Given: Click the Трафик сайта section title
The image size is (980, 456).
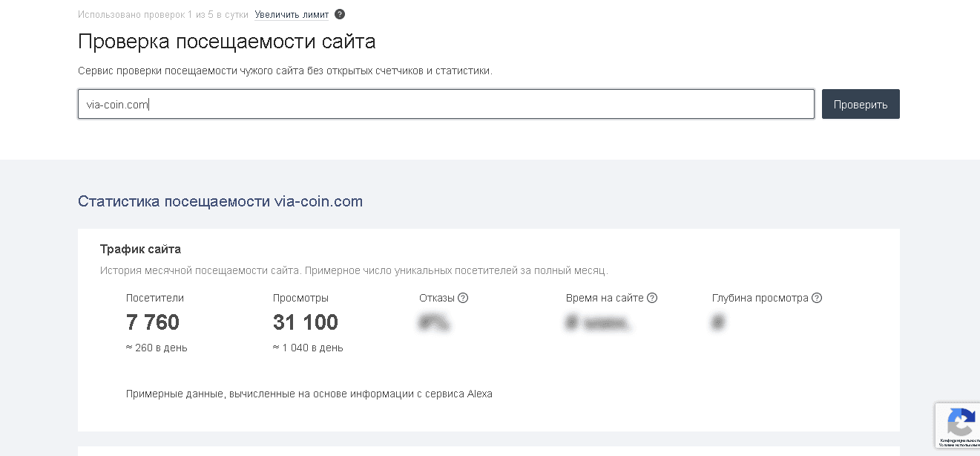Looking at the screenshot, I should point(140,249).
